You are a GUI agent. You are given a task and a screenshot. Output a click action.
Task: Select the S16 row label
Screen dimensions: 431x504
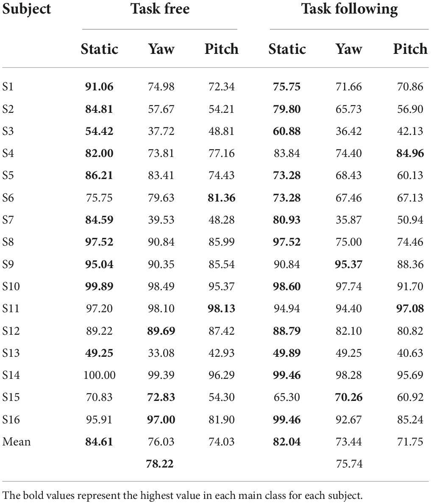point(11,419)
